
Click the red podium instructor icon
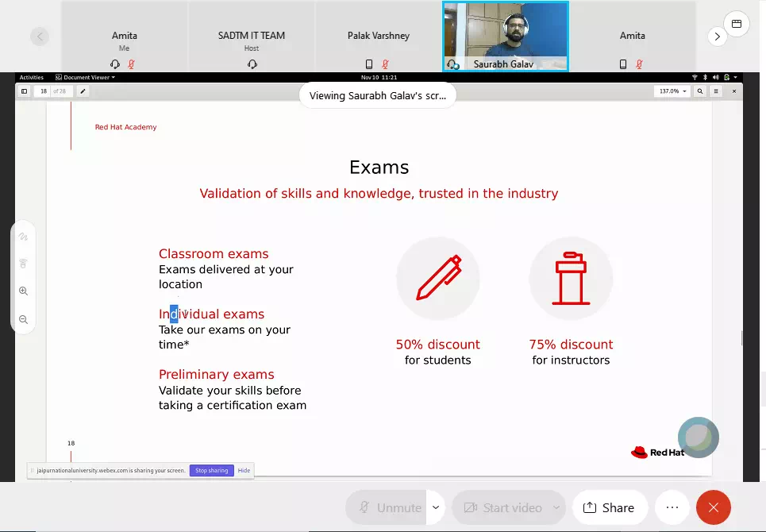(571, 278)
